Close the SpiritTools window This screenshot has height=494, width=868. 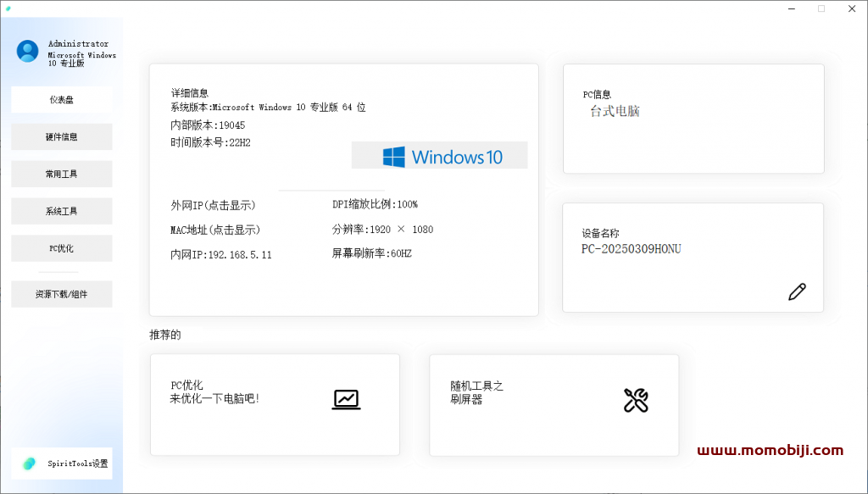[x=852, y=8]
